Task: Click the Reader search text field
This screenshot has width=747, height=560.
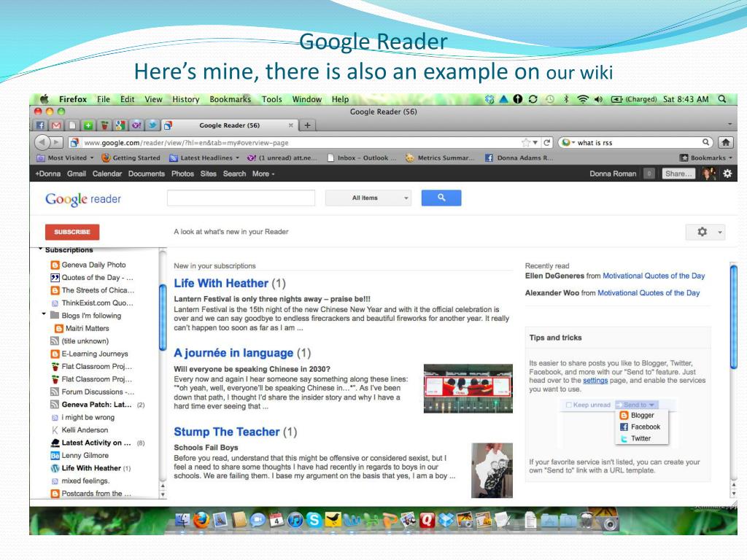Action: point(241,198)
